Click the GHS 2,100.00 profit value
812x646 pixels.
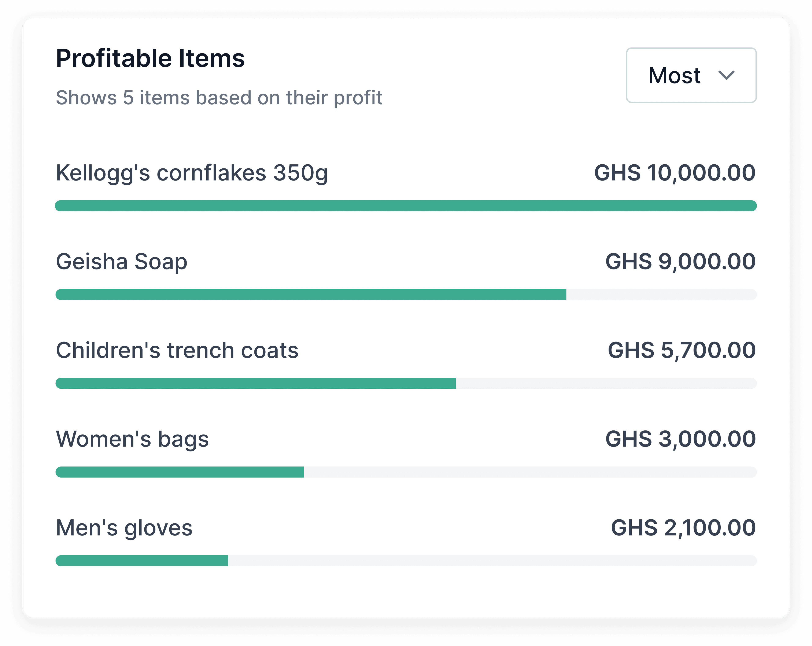point(683,528)
